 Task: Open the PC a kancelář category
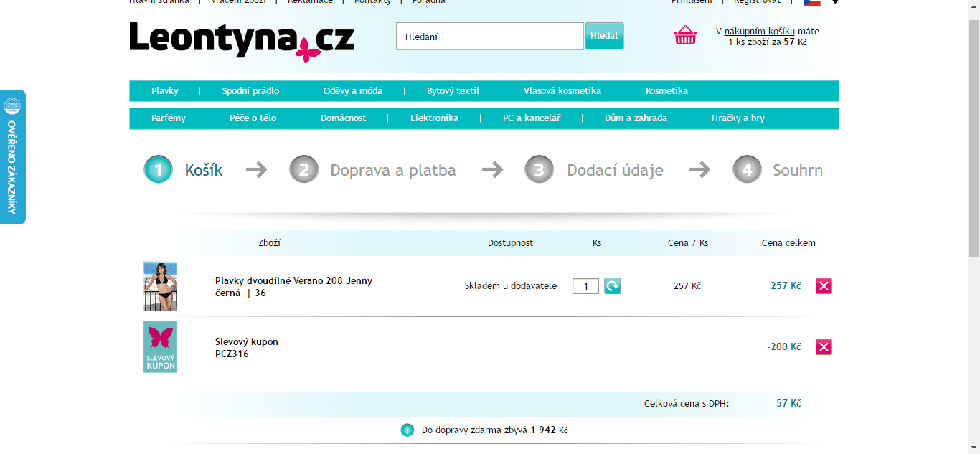tap(532, 118)
